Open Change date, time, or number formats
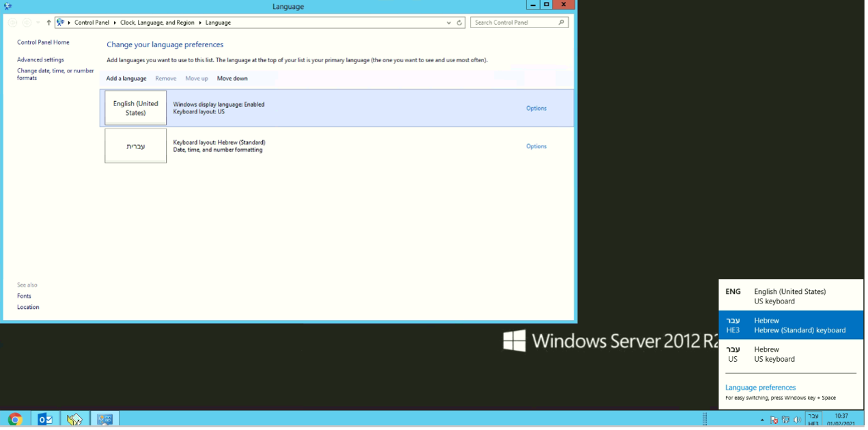Image resolution: width=868 pixels, height=430 pixels. coord(55,74)
